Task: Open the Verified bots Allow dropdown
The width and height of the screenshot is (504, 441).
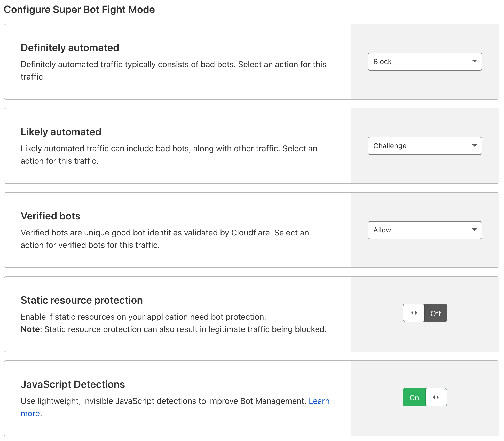Action: (425, 230)
